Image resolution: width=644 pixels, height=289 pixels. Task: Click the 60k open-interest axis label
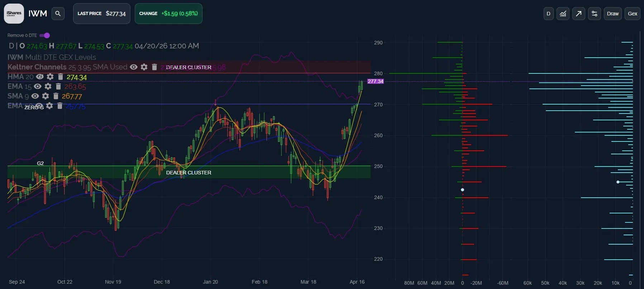coord(528,283)
